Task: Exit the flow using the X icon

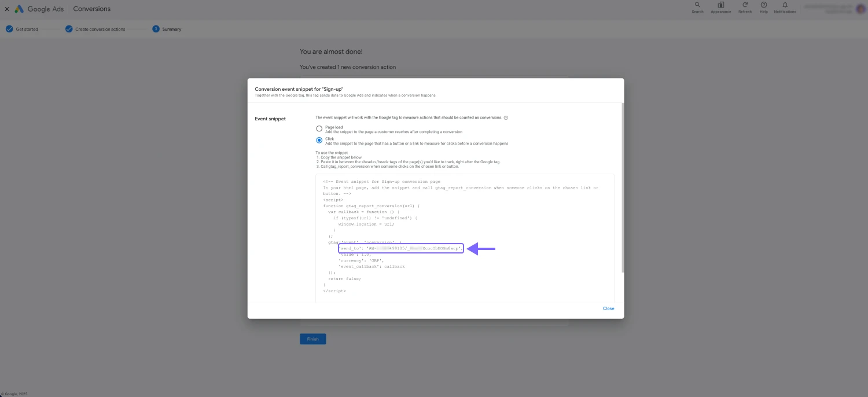Action: 7,8
